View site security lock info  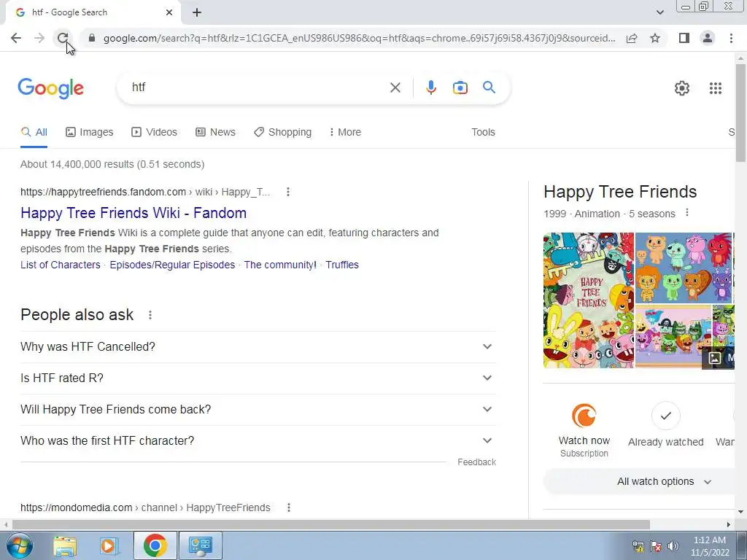[x=92, y=38]
